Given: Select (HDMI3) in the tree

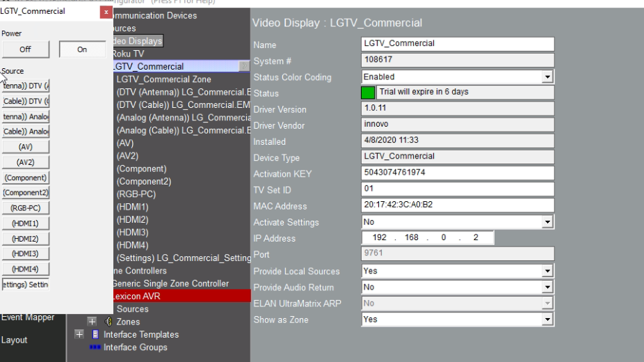Looking at the screenshot, I should coord(132,232).
